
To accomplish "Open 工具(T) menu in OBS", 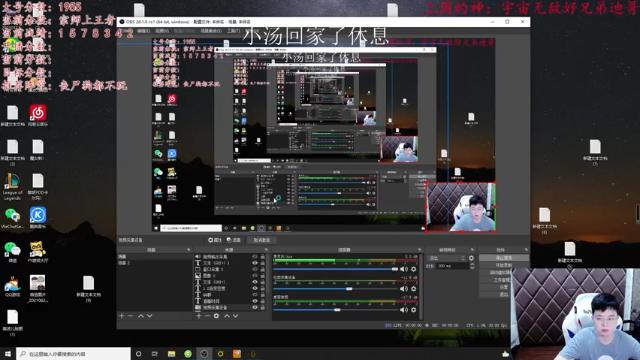I will pos(233,31).
